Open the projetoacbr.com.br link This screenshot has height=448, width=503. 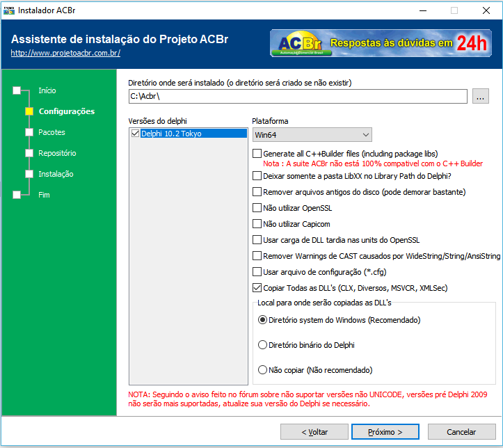click(65, 53)
